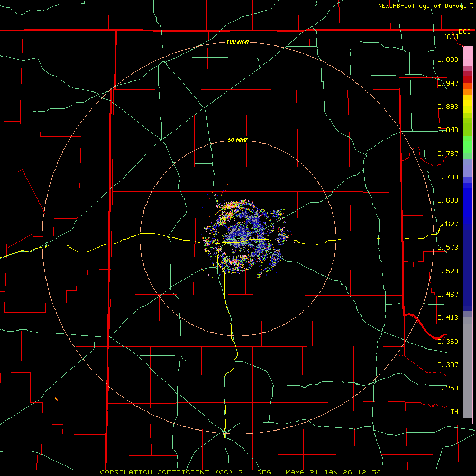Pick the gray band of the color bar
Screen dimensions: 476x476
click(x=467, y=368)
